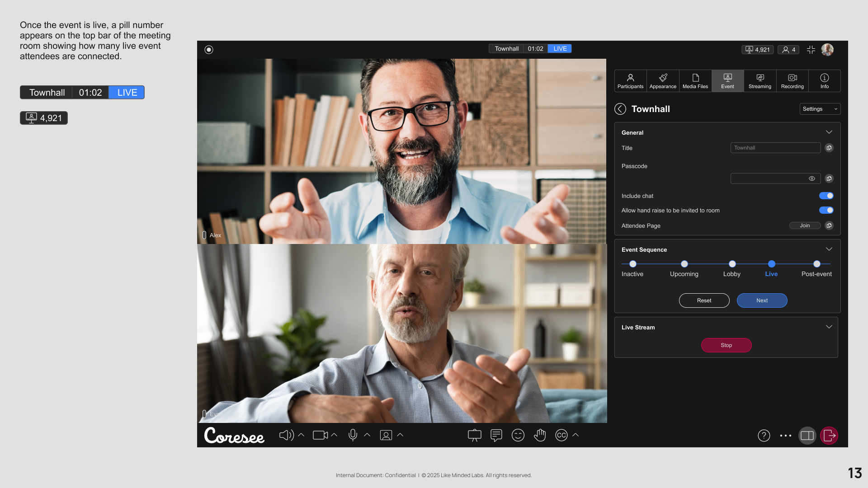
Task: Show passcode with the eye icon
Action: 811,178
